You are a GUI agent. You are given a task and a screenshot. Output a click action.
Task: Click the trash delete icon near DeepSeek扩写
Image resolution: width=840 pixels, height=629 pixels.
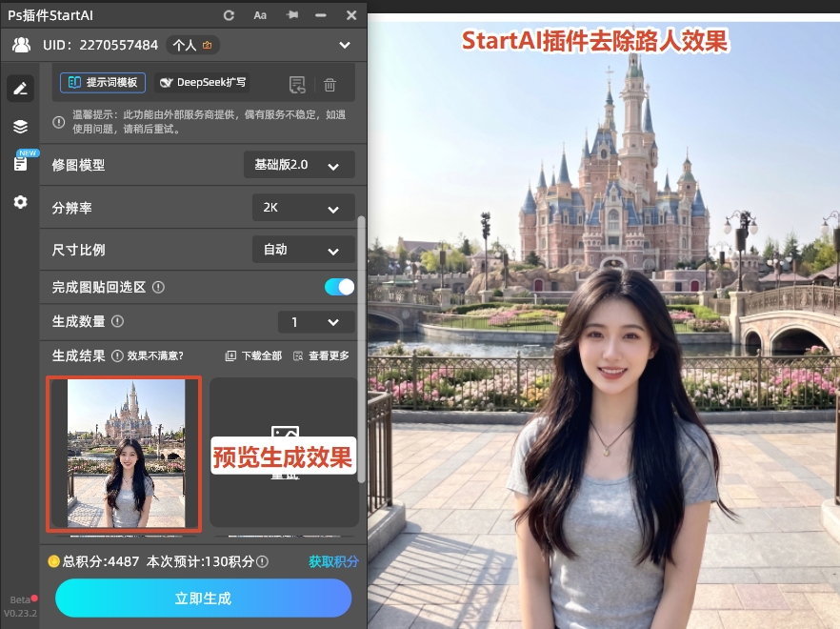330,84
